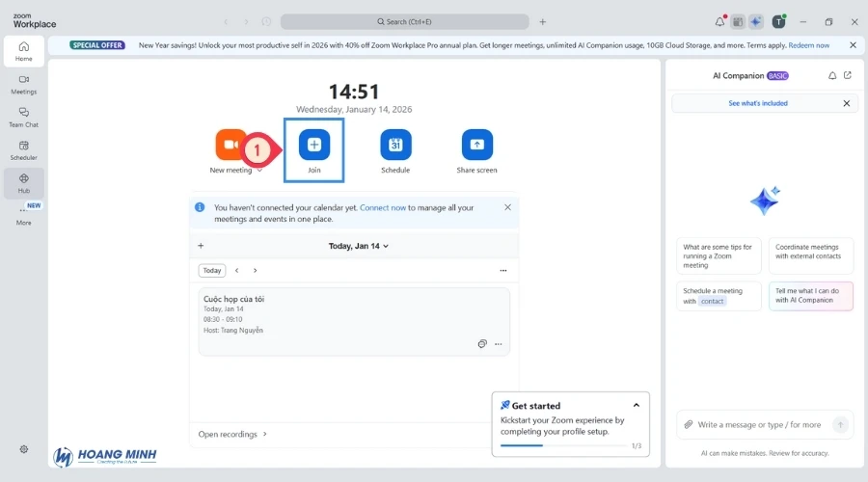Open the Home tab in sidebar

click(23, 51)
